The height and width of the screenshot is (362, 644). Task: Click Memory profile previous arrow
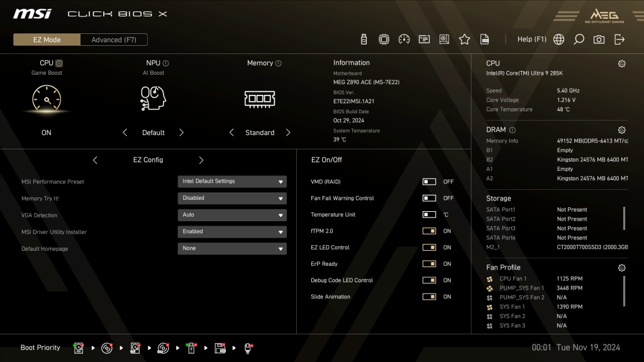point(231,133)
